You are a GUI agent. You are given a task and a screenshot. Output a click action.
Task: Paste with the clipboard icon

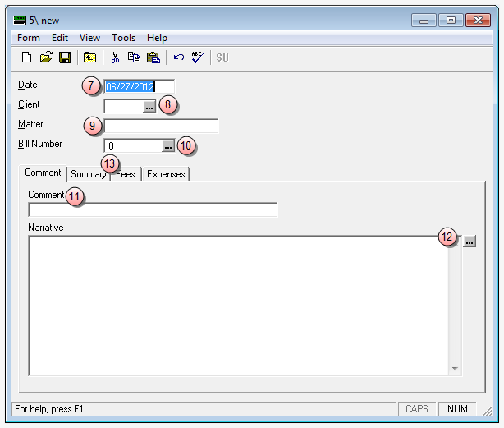pos(153,58)
